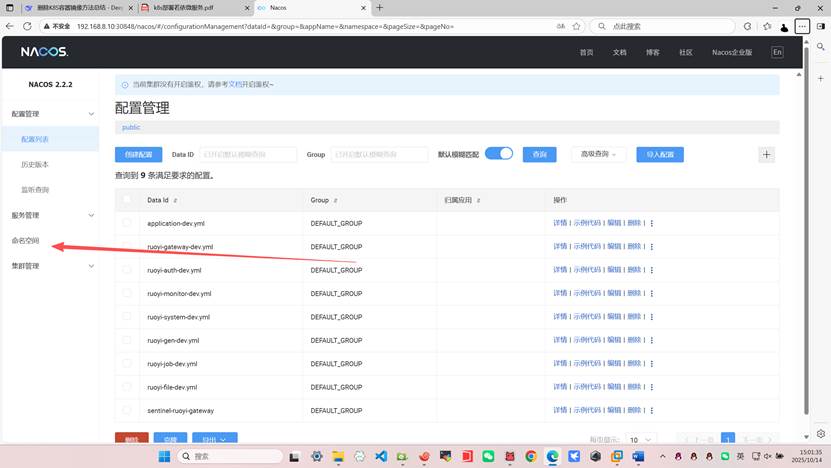The width and height of the screenshot is (831, 468).
Task: Add this page to favorites via star icon
Action: coord(577,26)
